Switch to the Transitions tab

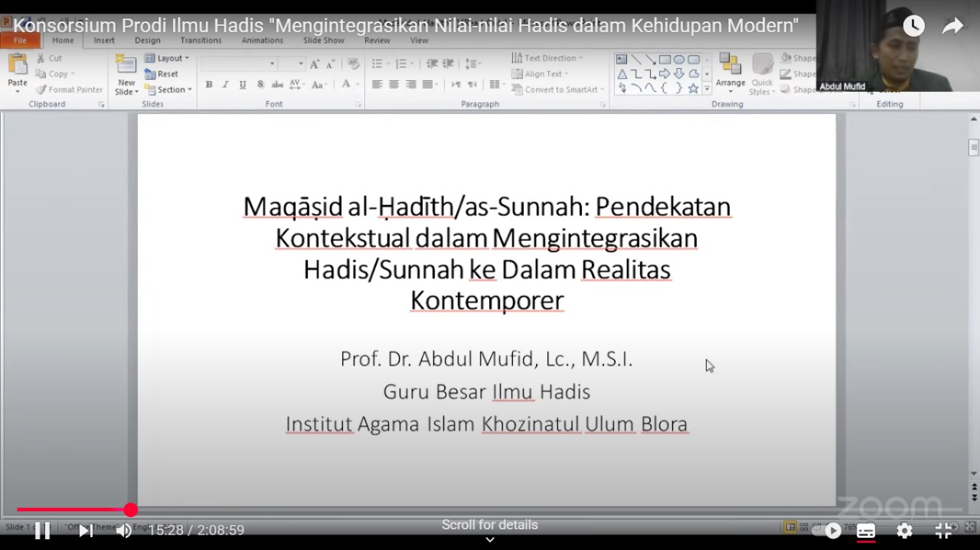tap(199, 41)
